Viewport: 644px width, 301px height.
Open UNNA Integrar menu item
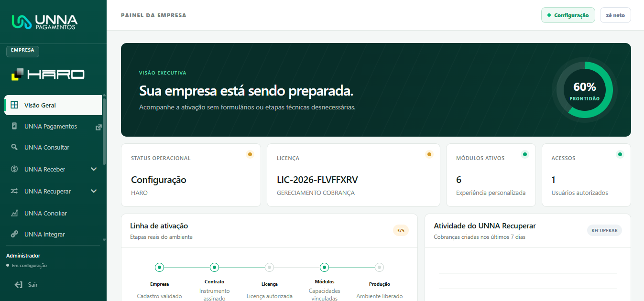[53, 234]
